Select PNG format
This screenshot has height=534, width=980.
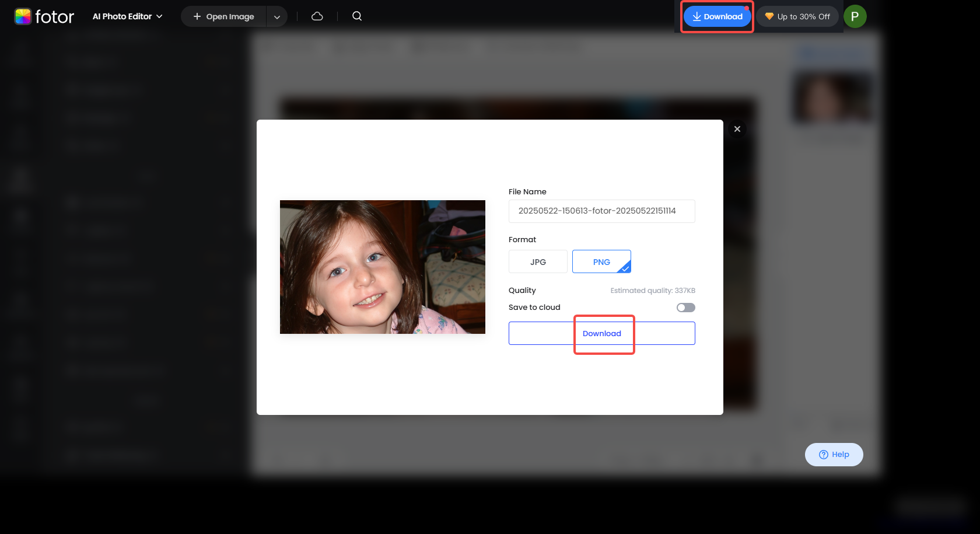(x=601, y=262)
